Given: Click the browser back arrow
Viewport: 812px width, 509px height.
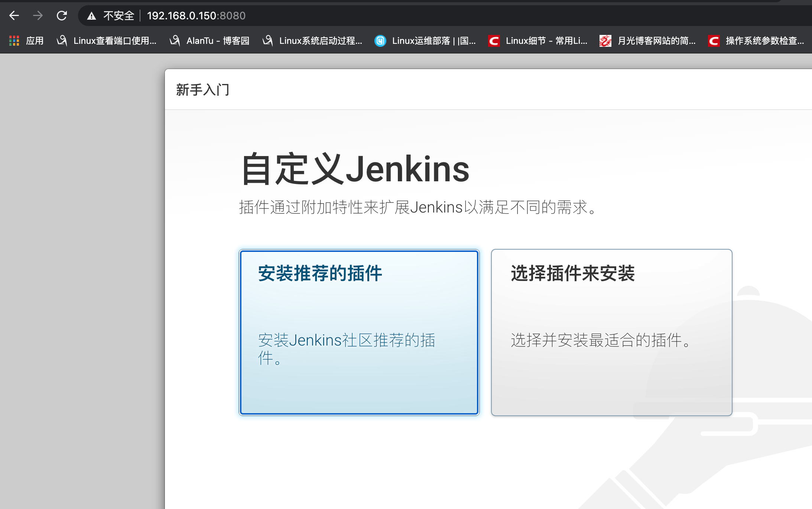Looking at the screenshot, I should coord(14,16).
